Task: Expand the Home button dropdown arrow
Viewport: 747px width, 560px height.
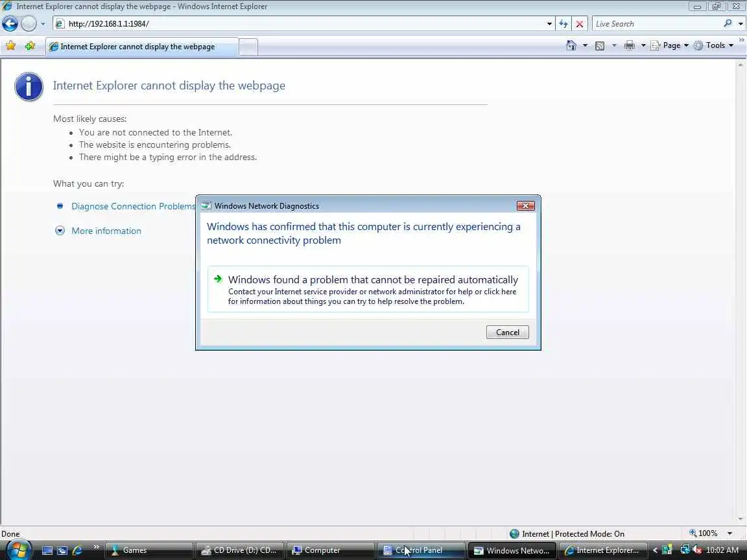Action: pyautogui.click(x=585, y=45)
